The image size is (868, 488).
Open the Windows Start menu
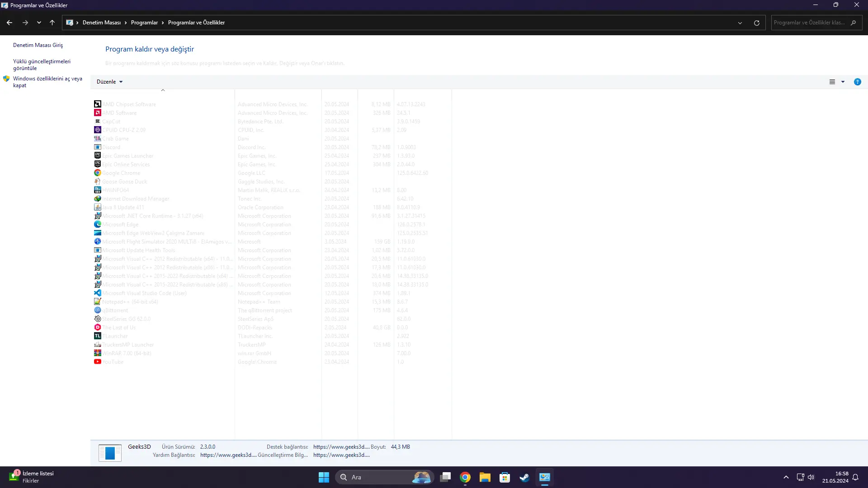tap(324, 477)
